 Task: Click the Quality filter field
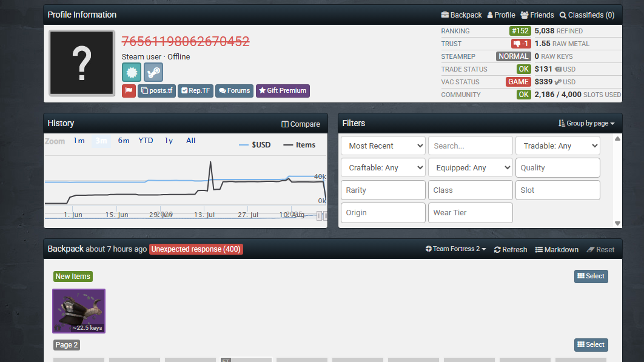pyautogui.click(x=558, y=167)
